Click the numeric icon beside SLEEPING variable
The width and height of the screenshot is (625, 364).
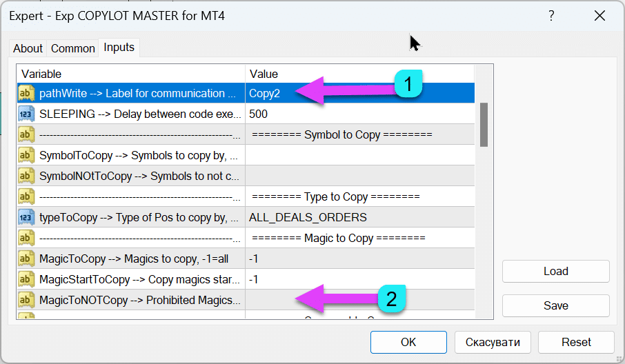pos(26,114)
